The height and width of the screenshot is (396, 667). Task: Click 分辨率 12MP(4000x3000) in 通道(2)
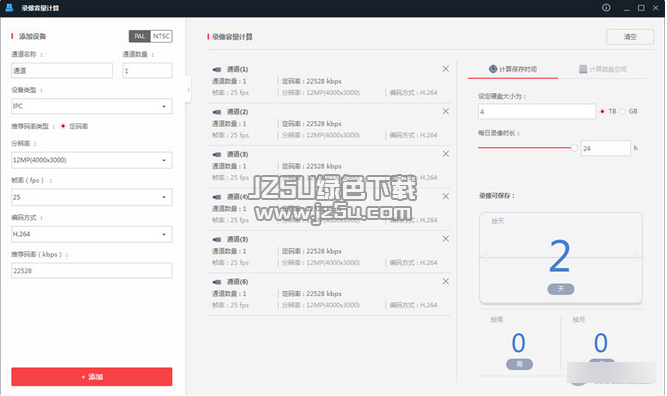click(x=321, y=135)
